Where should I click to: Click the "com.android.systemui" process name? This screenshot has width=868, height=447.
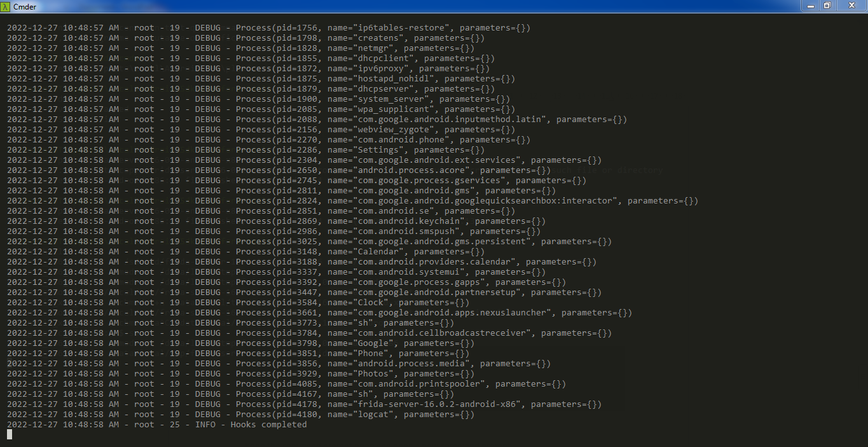(x=409, y=272)
